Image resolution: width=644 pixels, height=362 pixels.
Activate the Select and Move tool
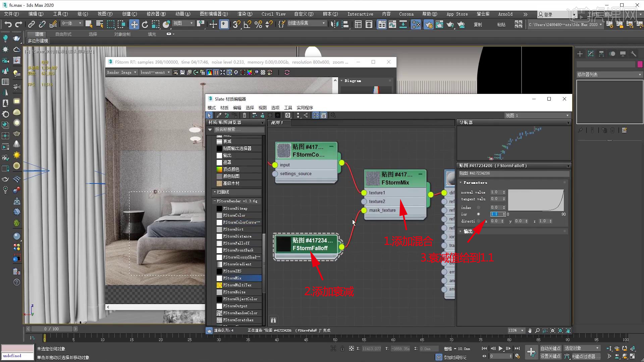[134, 24]
